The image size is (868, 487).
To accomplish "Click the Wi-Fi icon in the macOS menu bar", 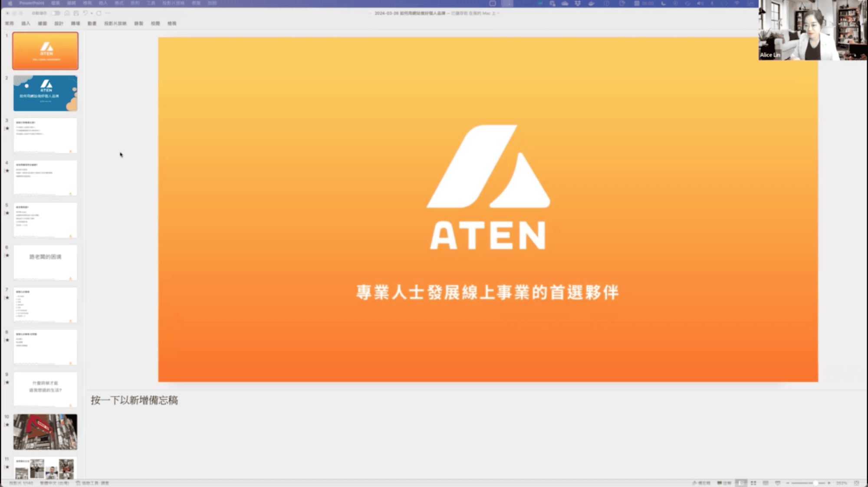I will 736,3.
